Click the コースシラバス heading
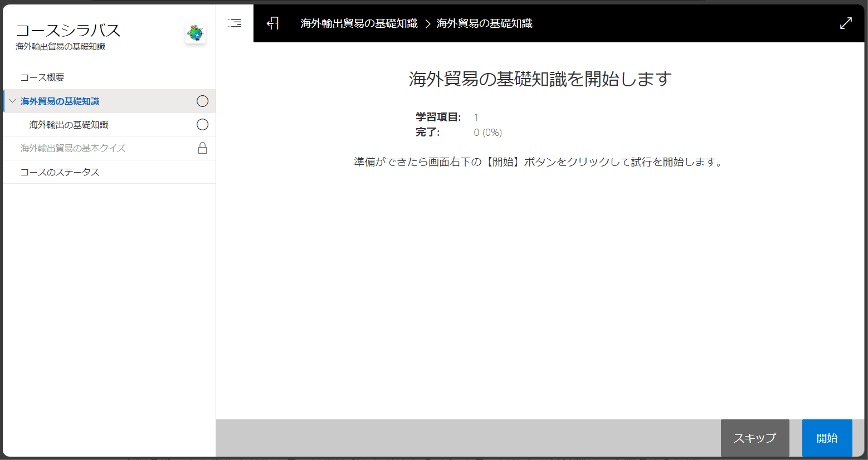 coord(68,30)
